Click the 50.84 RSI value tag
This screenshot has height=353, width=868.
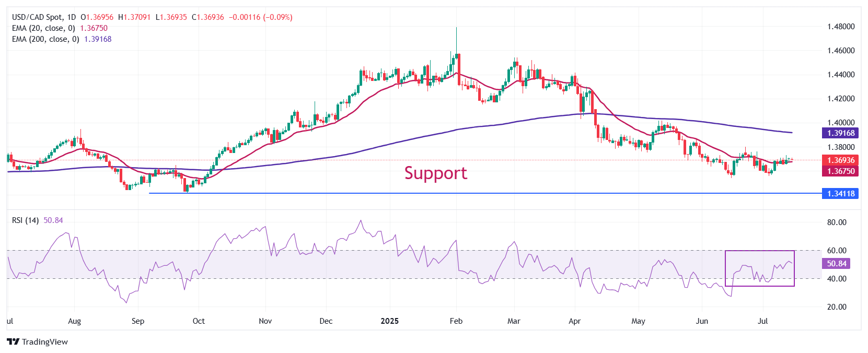point(836,264)
